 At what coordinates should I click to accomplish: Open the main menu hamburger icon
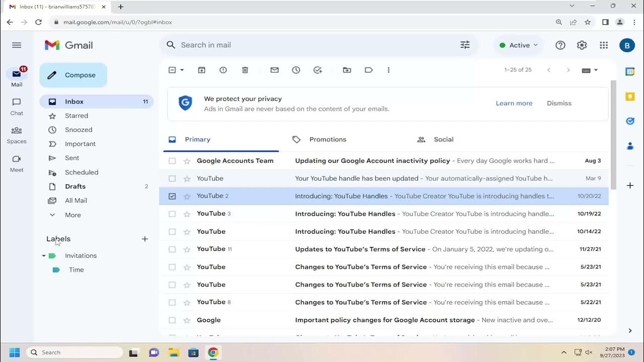click(x=17, y=45)
